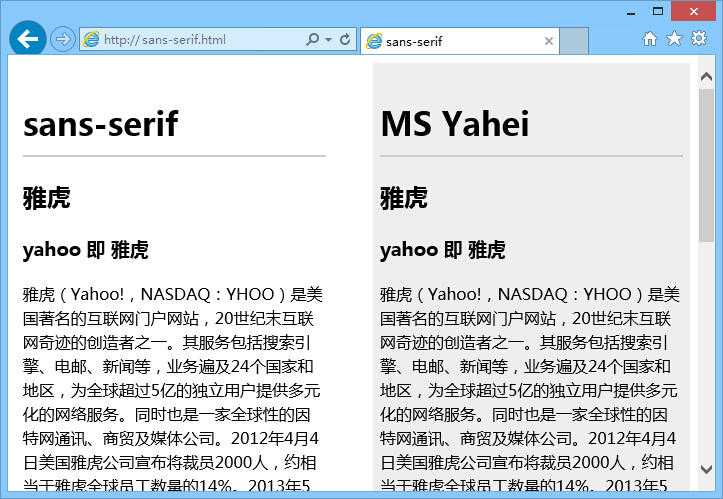Refresh the page with the reload icon
The width and height of the screenshot is (723, 499).
[x=345, y=40]
